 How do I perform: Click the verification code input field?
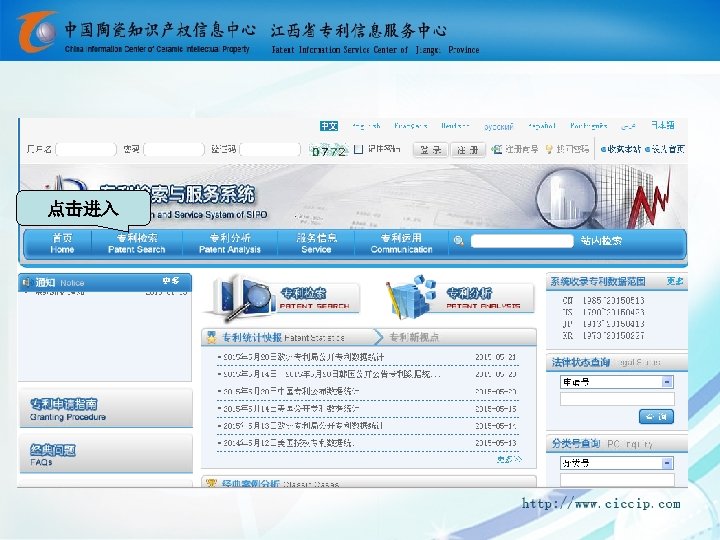[270, 149]
